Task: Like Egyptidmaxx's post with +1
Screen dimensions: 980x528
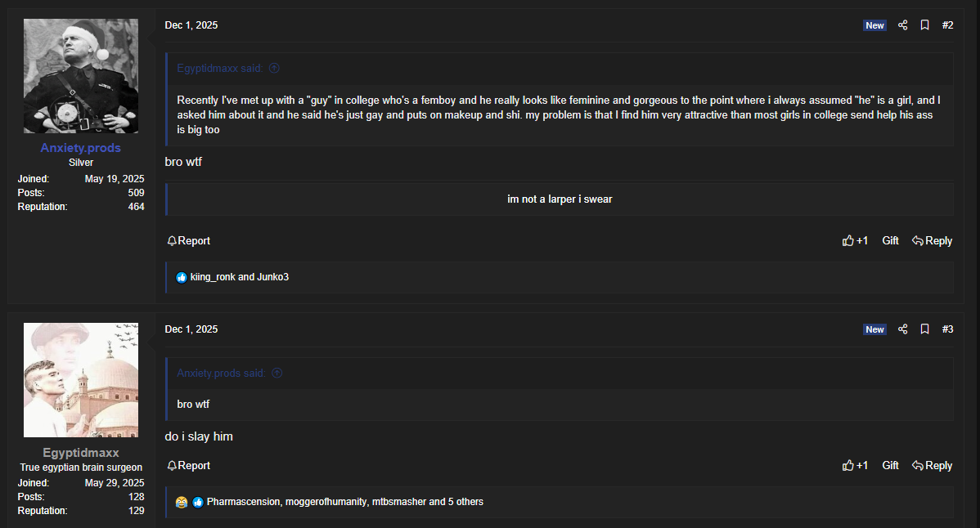Action: (855, 466)
